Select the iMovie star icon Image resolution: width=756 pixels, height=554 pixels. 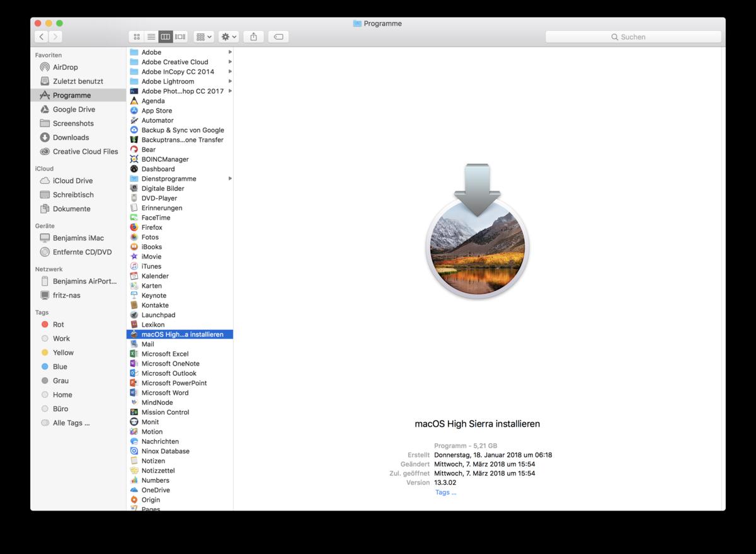point(134,257)
